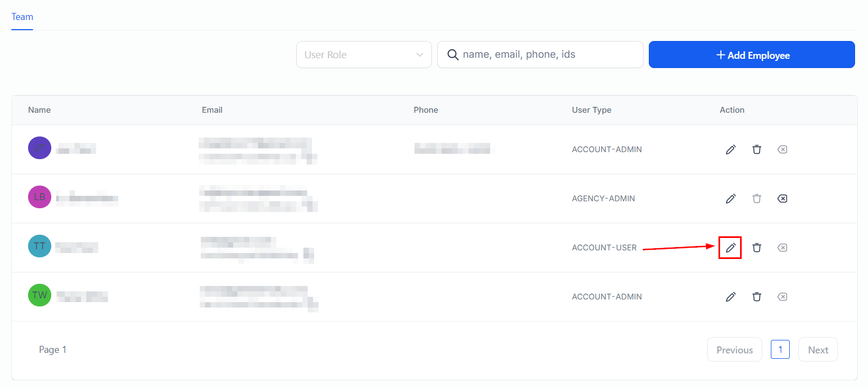This screenshot has height=389, width=868.
Task: Click the backspace-style remove icon in the JT row
Action: click(x=782, y=149)
